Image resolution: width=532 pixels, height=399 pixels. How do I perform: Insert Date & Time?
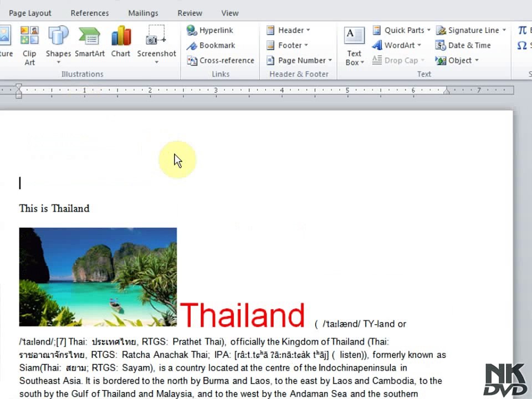click(463, 45)
